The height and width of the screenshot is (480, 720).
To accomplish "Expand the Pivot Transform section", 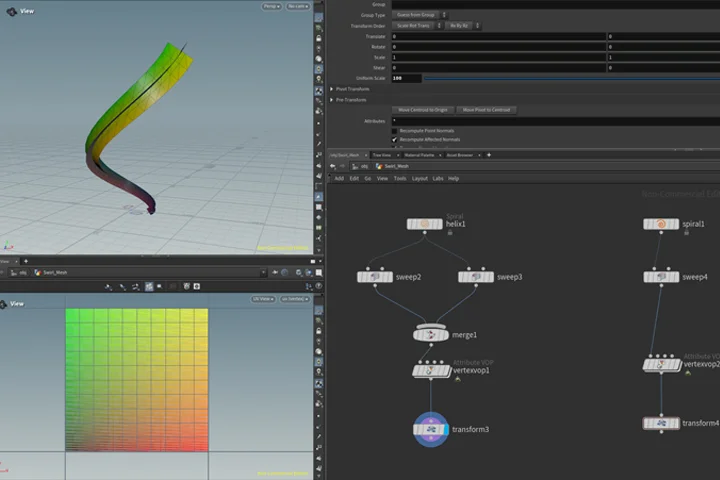I will [332, 89].
